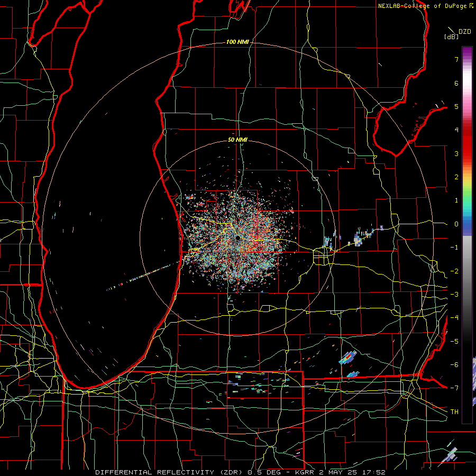
Task: Click the '50 NMI' range ring label
Action: (x=237, y=140)
